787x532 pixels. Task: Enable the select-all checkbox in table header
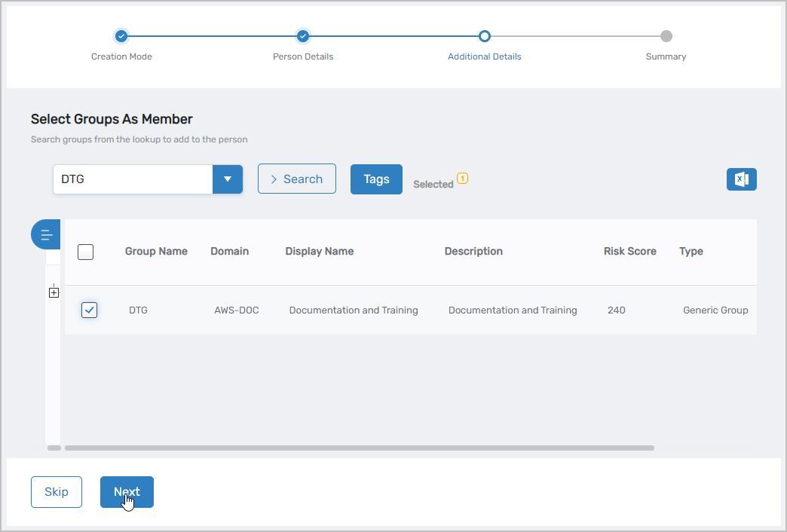[x=85, y=252]
